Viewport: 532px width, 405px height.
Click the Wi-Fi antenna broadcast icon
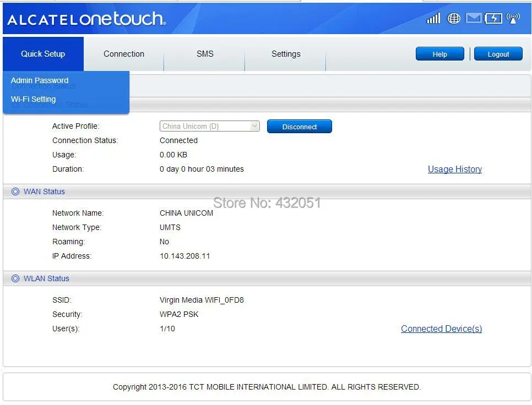click(513, 18)
